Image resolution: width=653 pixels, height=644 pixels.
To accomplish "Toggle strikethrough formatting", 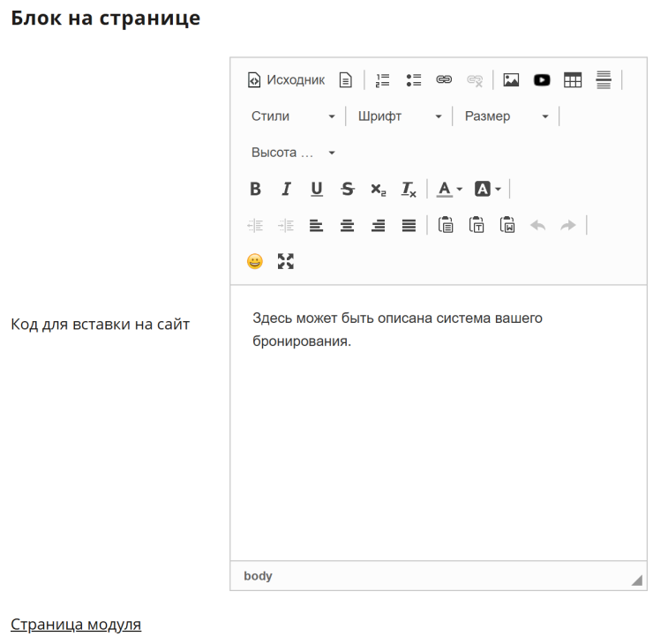I will tap(348, 189).
